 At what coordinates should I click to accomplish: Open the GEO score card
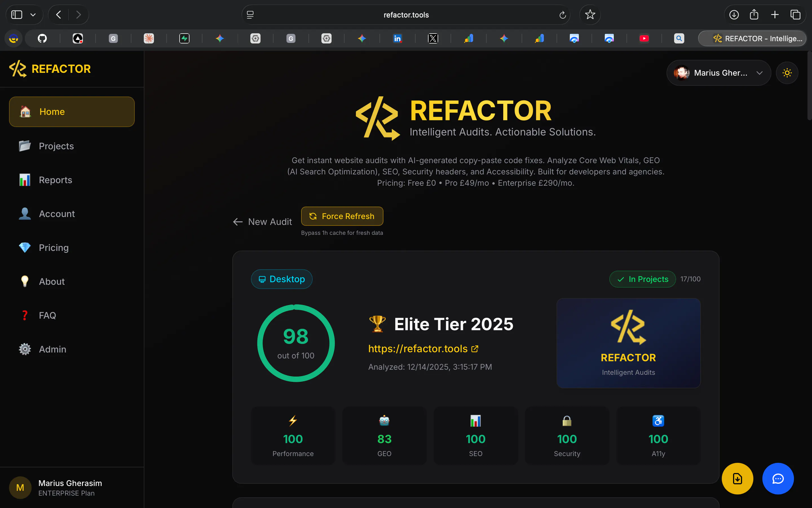pos(384,436)
